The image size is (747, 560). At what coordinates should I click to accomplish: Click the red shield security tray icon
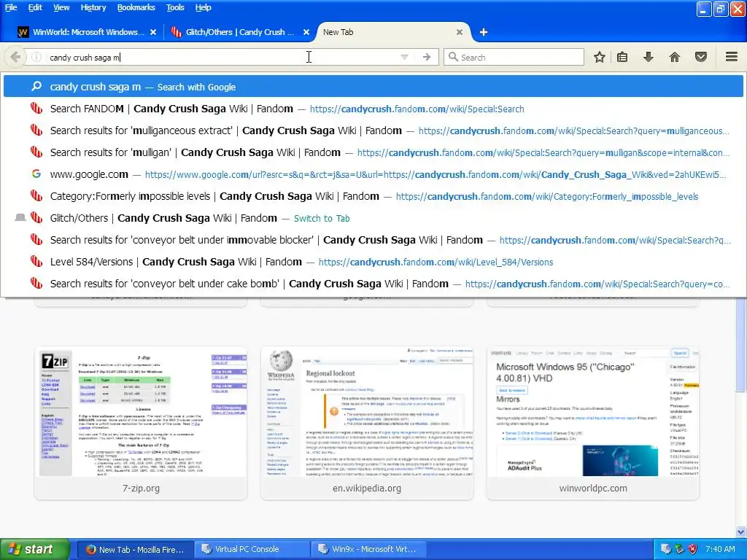point(693,549)
